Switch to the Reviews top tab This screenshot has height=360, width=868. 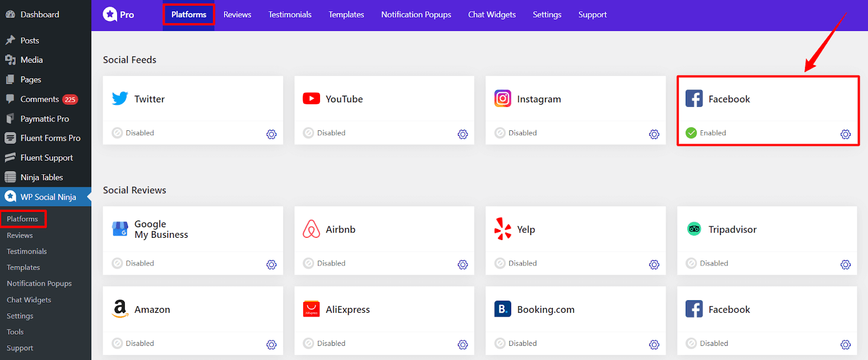point(237,15)
